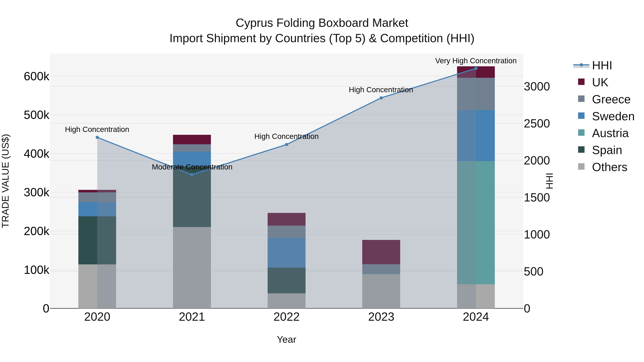Click the 2024 HHI data point
Viewport: 644px width, 362px height.
coord(476,68)
